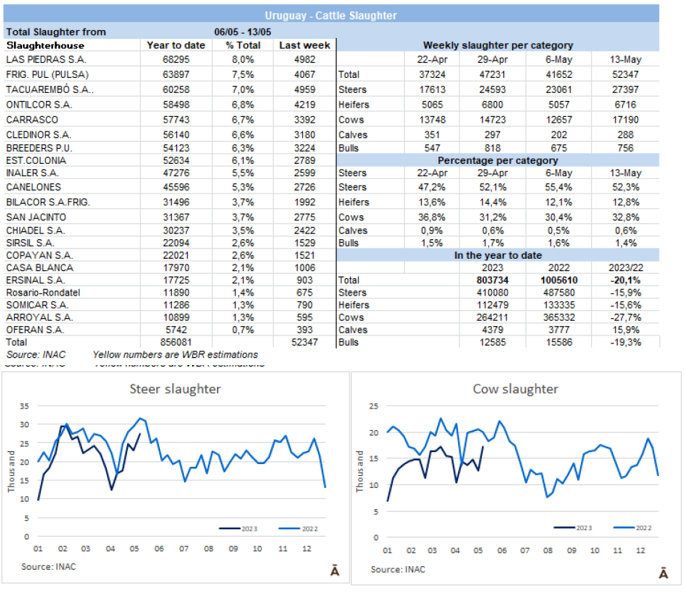The height and width of the screenshot is (593, 685).
Task: Select the 13-May column header
Action: pos(629,60)
